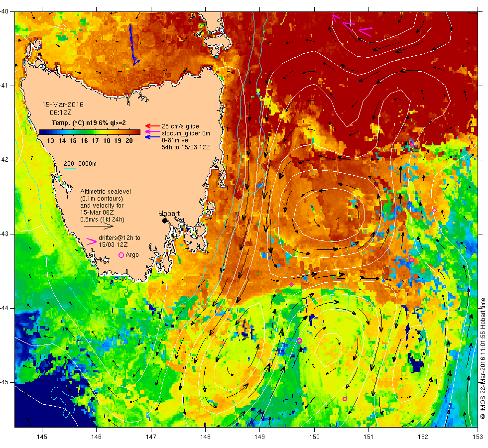The image size is (488, 448).
Task: Click the 'slocum_glider 0m' legend label
Action: coord(186,133)
